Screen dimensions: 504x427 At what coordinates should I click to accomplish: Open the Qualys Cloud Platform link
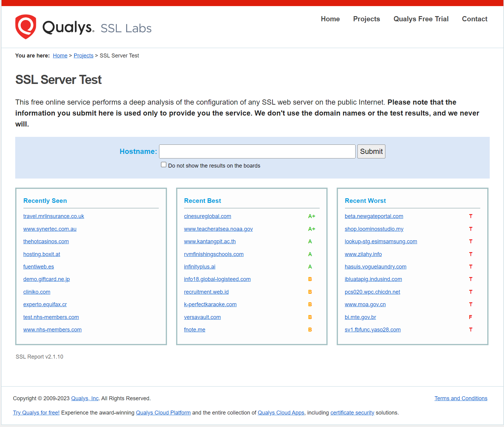coord(163,413)
